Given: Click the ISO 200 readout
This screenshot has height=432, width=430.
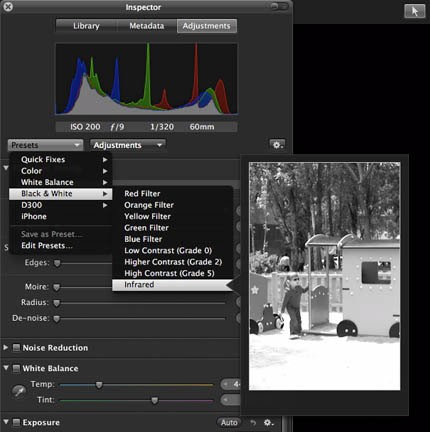Looking at the screenshot, I should (x=85, y=127).
